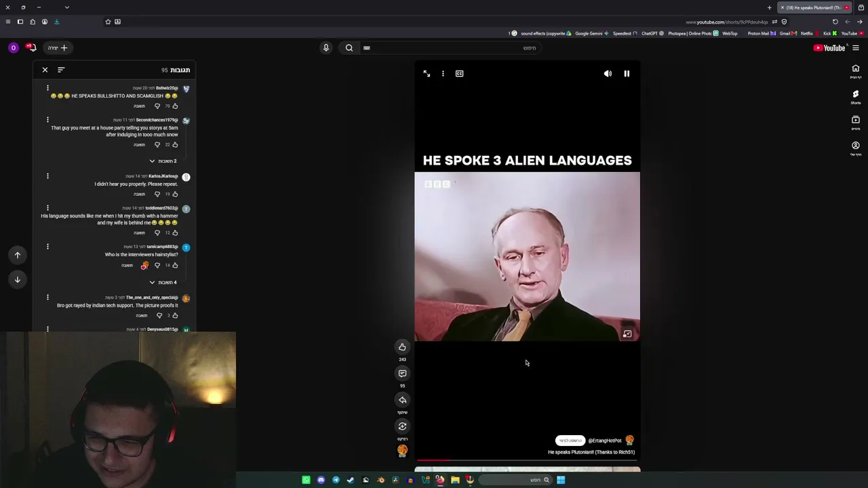Open the YouTube guide hamburger menu

pyautogui.click(x=856, y=48)
